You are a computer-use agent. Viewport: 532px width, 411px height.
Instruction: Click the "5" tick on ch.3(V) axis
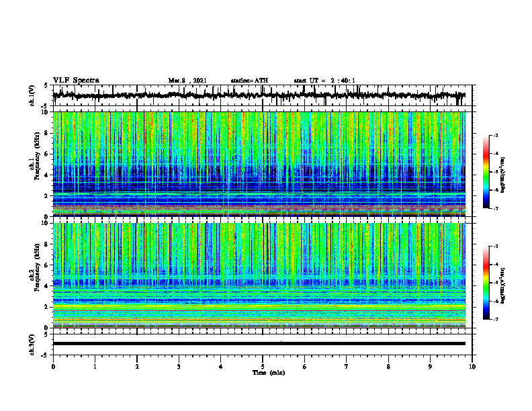coord(46,334)
